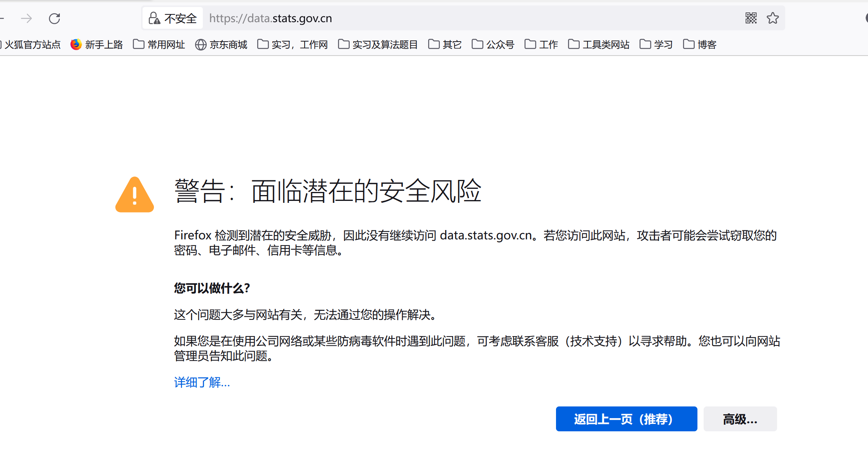Open the insecure connection lock icon info

154,18
